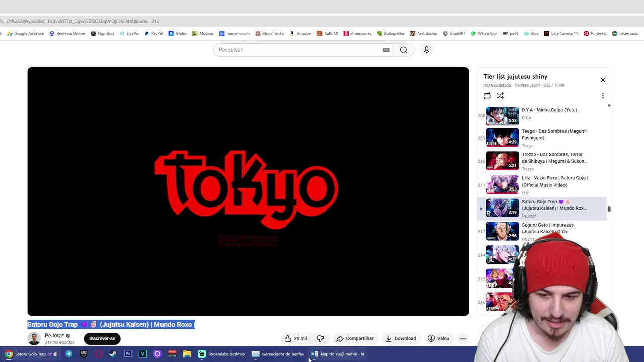Open the Músicas bookmark folder

tap(203, 34)
